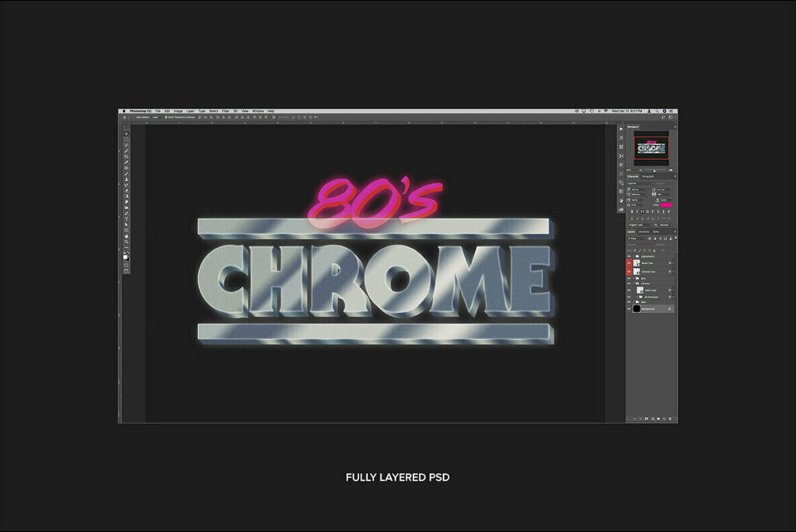Open the font family dropdown in Character panel
This screenshot has height=532, width=796.
click(640, 183)
